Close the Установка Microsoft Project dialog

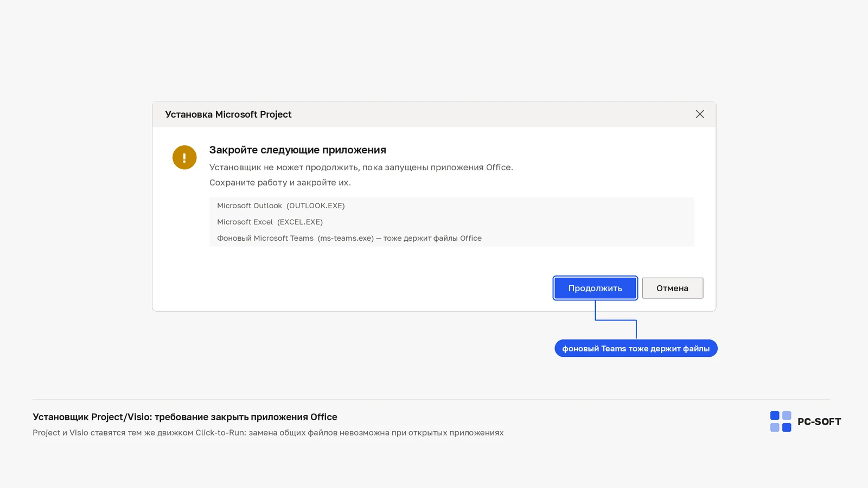click(x=700, y=114)
